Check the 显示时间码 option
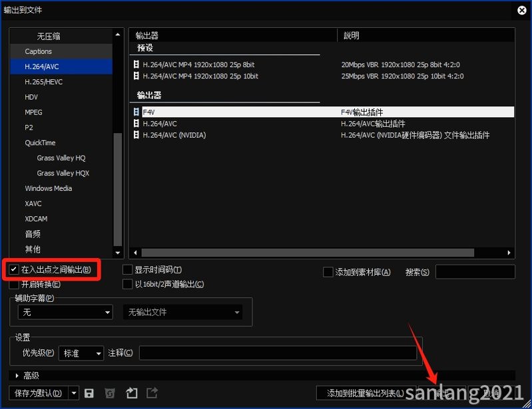The height and width of the screenshot is (409, 532). coord(127,270)
